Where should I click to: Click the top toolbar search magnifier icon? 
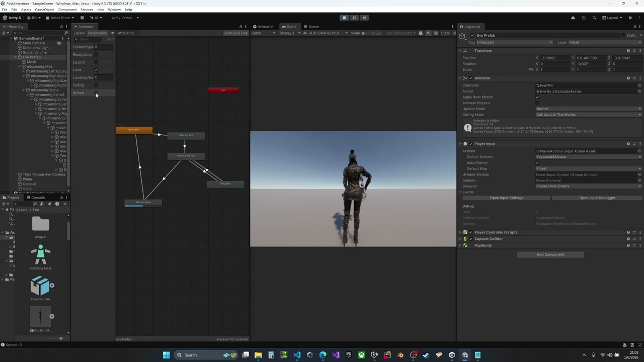[x=594, y=18]
